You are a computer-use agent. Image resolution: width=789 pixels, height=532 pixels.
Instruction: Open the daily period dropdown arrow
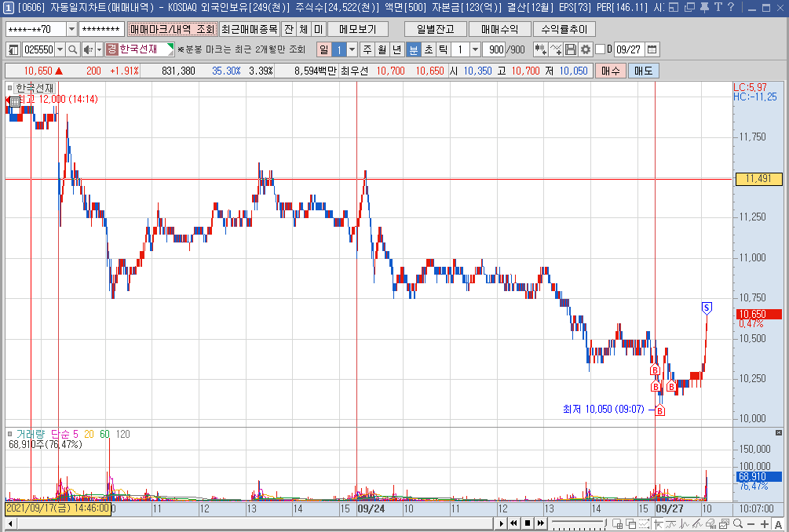[x=352, y=49]
